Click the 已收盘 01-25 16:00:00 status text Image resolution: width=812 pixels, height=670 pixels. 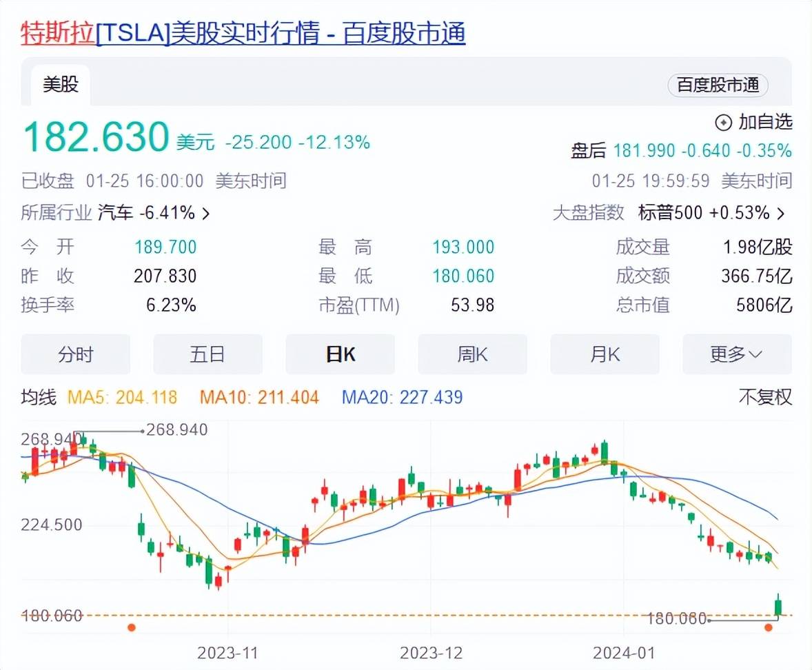pyautogui.click(x=112, y=181)
